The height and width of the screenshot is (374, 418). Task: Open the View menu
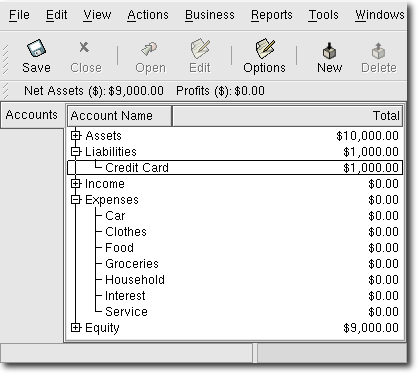pos(97,15)
